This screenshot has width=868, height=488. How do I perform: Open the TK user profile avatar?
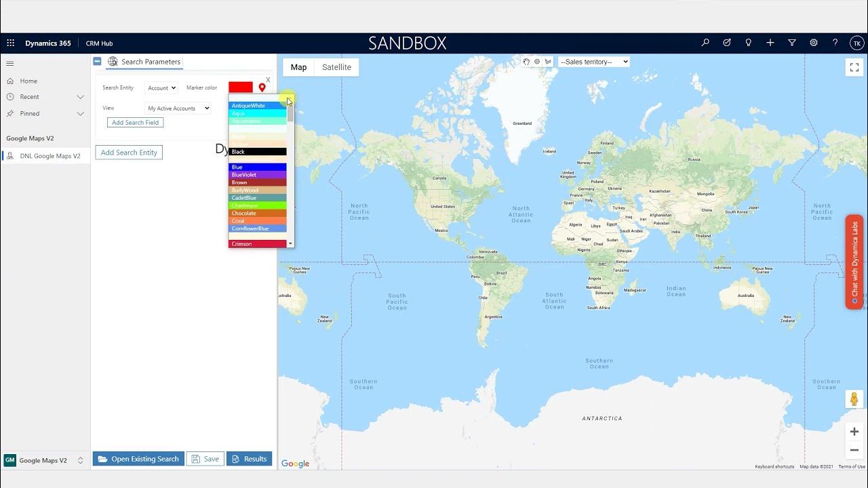pyautogui.click(x=857, y=43)
